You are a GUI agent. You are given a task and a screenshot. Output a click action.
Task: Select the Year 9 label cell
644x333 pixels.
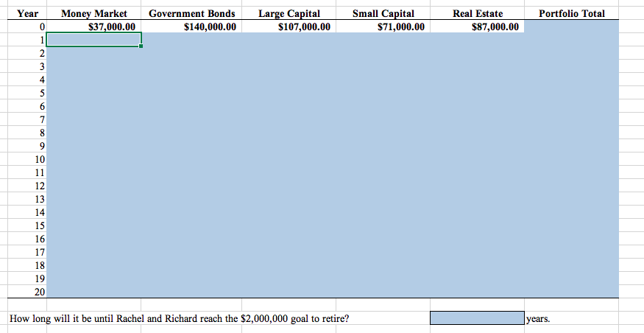tap(27, 146)
